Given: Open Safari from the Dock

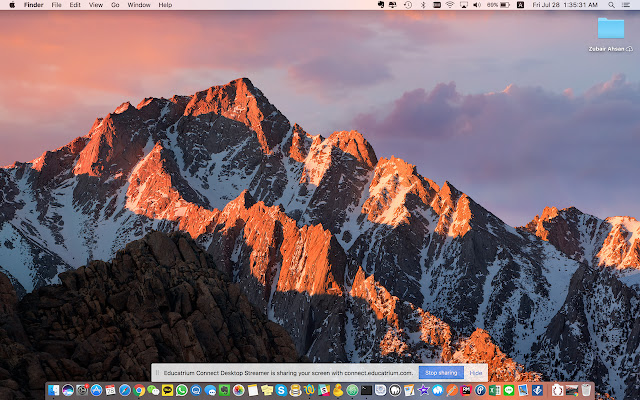Looking at the screenshot, I should tap(124, 390).
